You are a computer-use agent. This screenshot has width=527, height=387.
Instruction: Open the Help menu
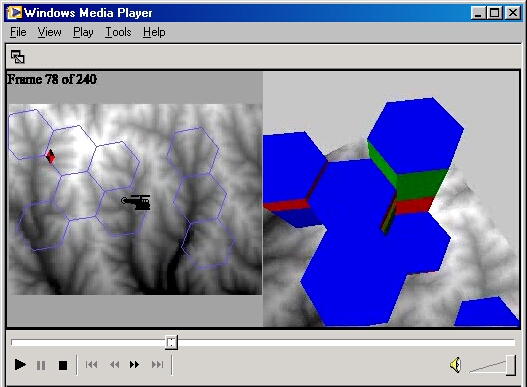tap(154, 32)
